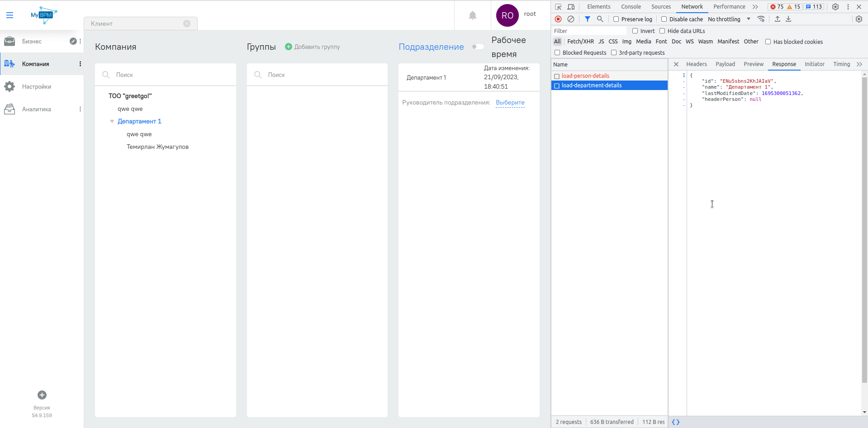Screen dimensions: 868x428
Task: Switch to the Console tab
Action: coord(631,7)
